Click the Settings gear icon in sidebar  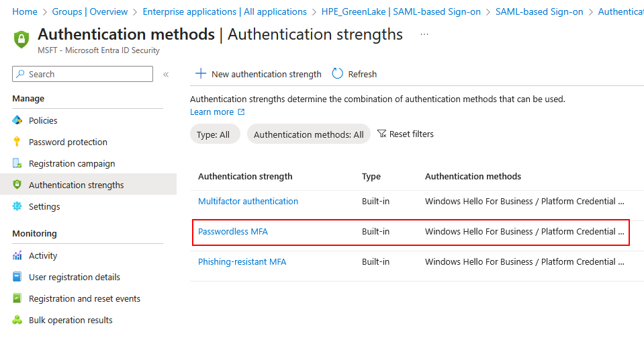pos(17,206)
